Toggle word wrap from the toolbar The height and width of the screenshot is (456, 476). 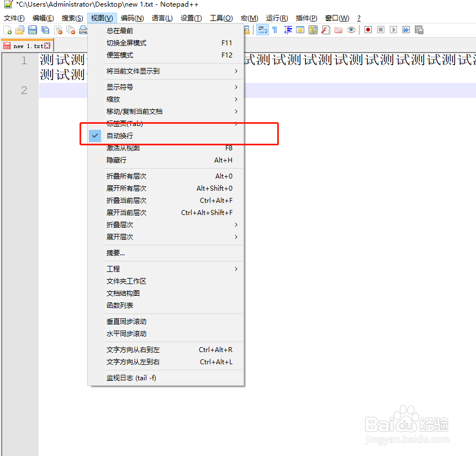tap(262, 29)
